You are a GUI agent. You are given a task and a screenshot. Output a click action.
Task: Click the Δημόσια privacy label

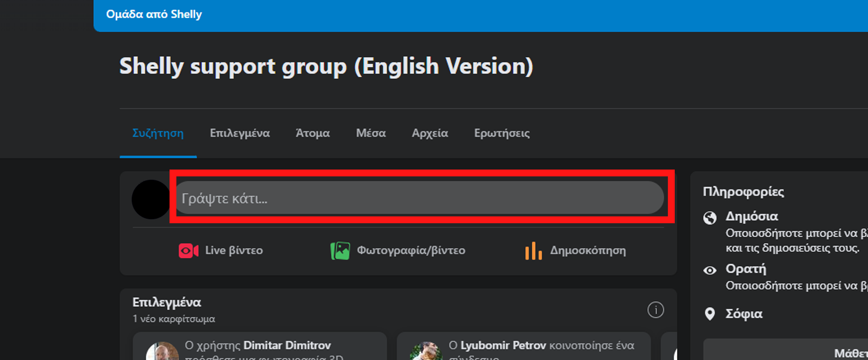pyautogui.click(x=752, y=216)
